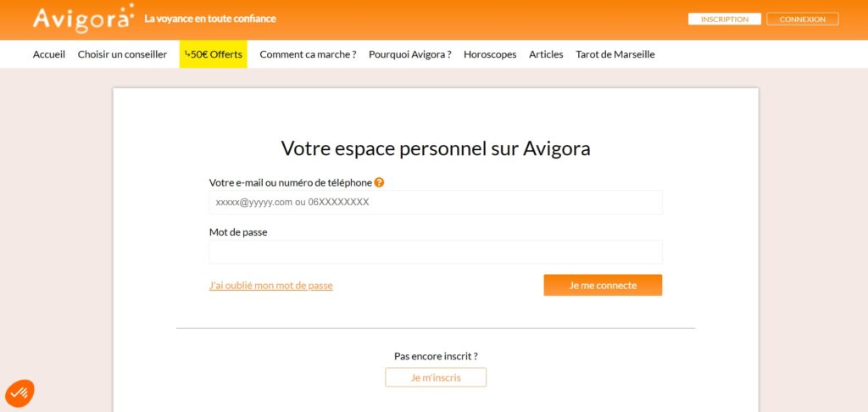Click the help question mark icon
This screenshot has height=412, width=868.
(379, 182)
